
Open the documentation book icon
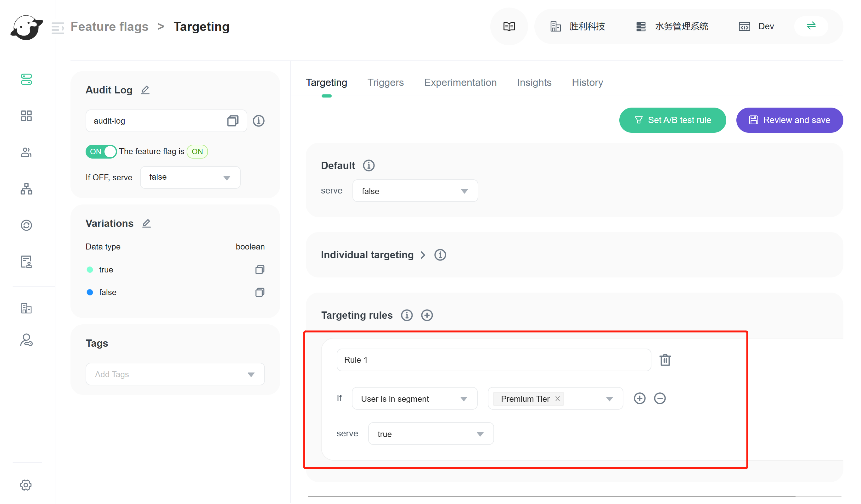click(509, 27)
